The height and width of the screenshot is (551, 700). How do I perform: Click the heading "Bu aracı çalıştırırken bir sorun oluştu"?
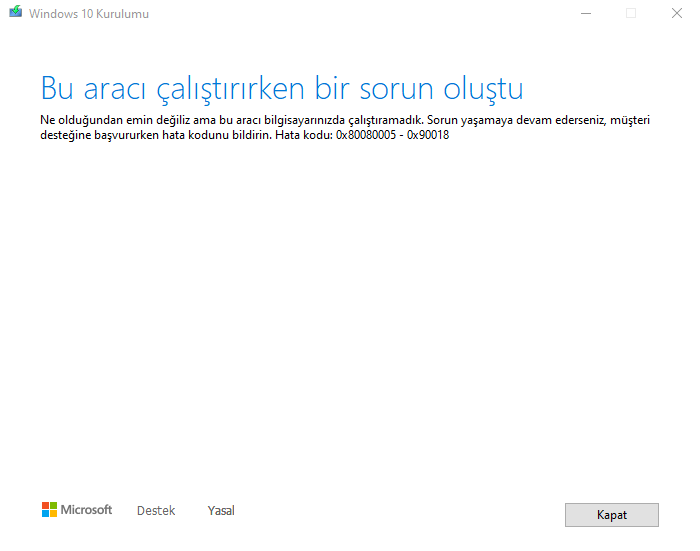tap(282, 89)
